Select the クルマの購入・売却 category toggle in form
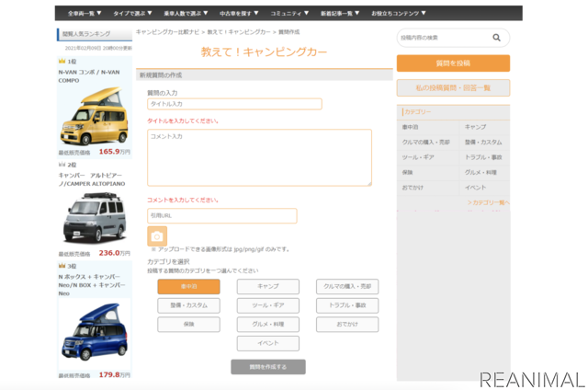Image resolution: width=588 pixels, height=390 pixels. [x=347, y=286]
